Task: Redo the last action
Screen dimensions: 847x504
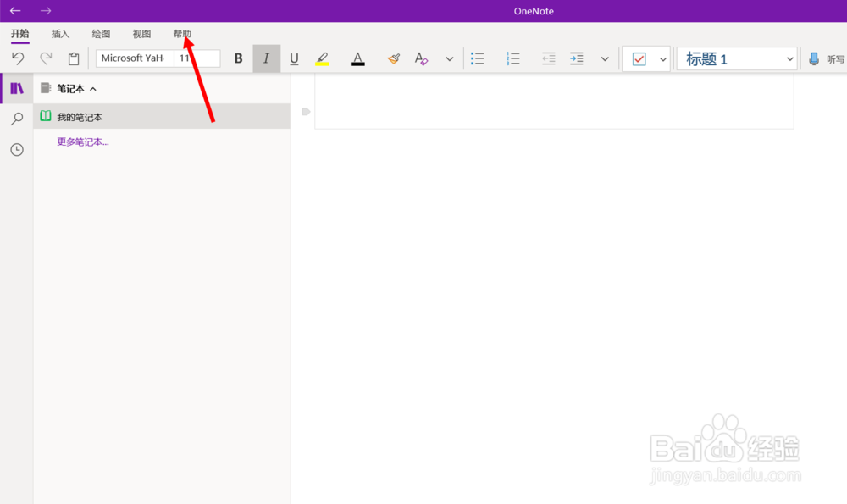Action: (46, 58)
